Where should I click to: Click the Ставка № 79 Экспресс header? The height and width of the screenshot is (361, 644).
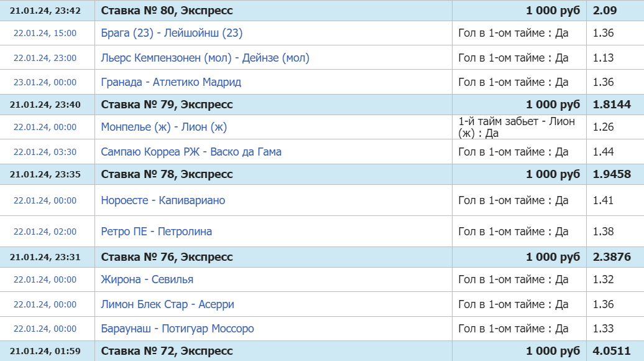(167, 105)
